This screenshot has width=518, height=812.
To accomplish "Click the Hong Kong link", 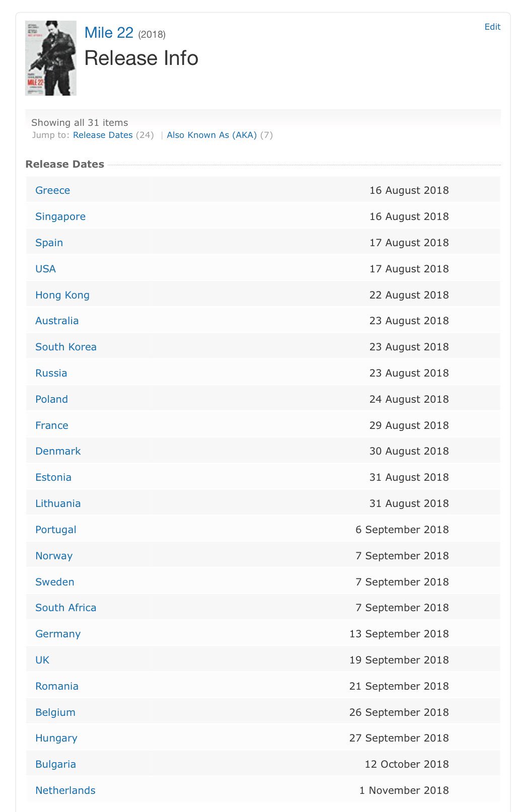I will tap(62, 295).
